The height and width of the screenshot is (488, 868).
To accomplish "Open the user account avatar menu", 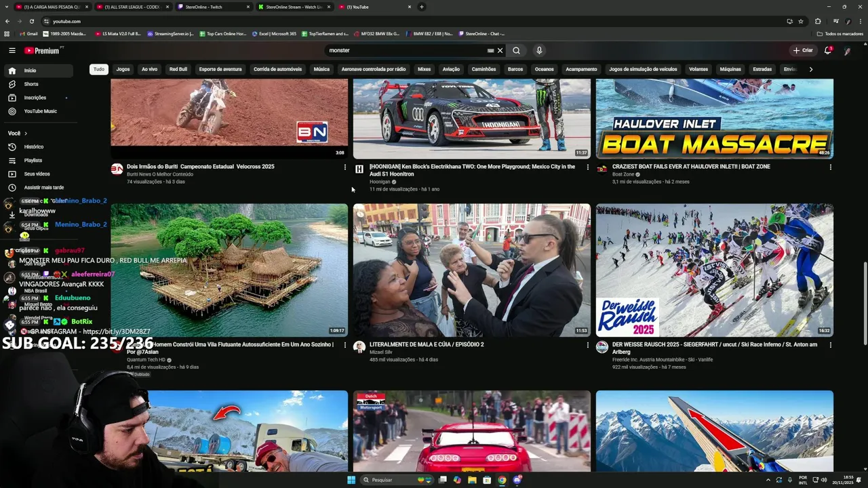I will click(847, 51).
